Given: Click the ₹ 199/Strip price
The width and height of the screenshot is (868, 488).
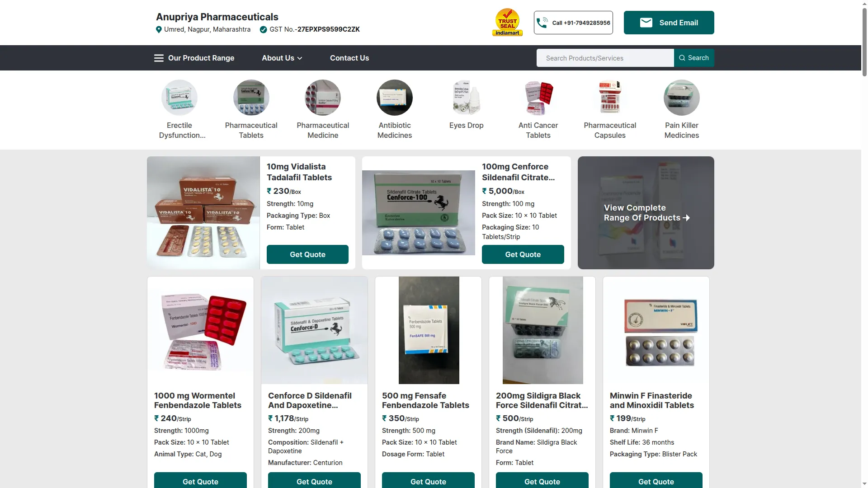Looking at the screenshot, I should (627, 418).
